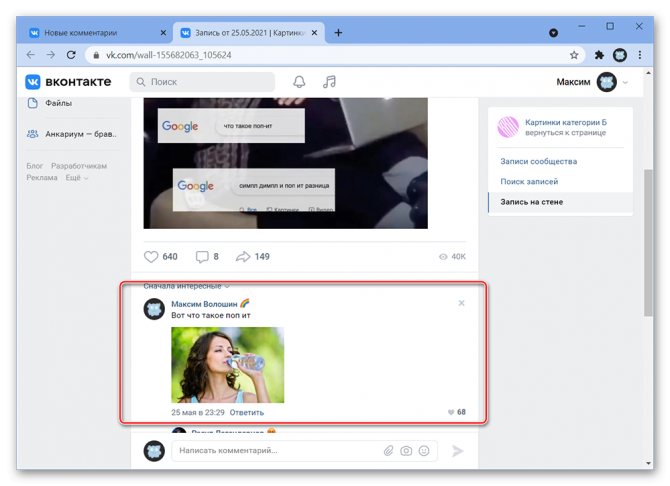The width and height of the screenshot is (670, 486).
Task: Focus the Поиск search field
Action: point(202,82)
